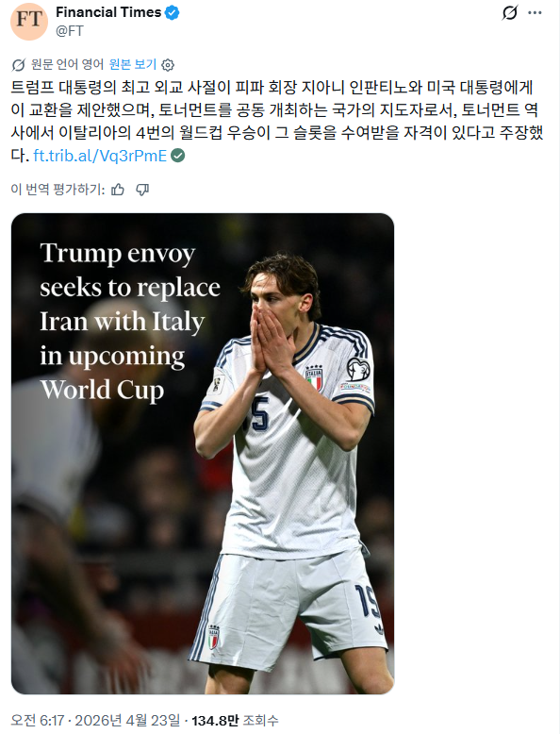Click the post timestamp 오전 6:17 · 2026년 4월 23일
560x734 pixels.
(95, 720)
